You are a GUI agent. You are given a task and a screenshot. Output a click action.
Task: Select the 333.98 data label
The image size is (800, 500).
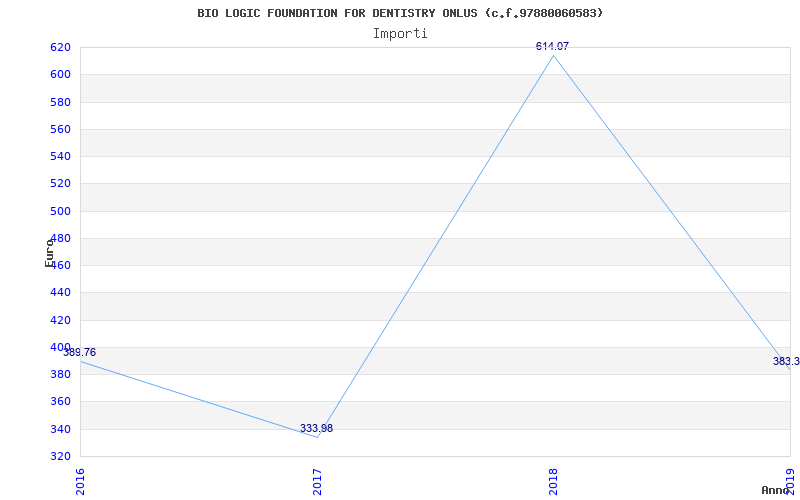click(316, 429)
